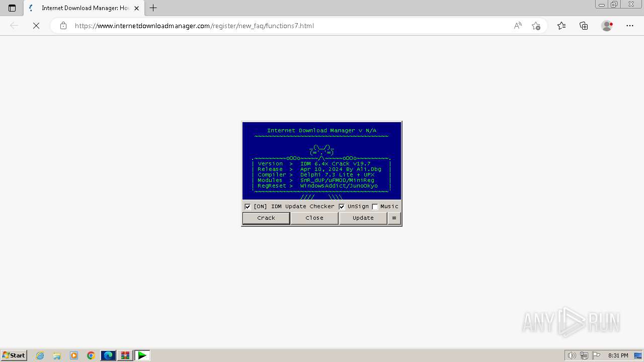Open the volume control tray icon
The image size is (644, 362).
pyautogui.click(x=572, y=355)
